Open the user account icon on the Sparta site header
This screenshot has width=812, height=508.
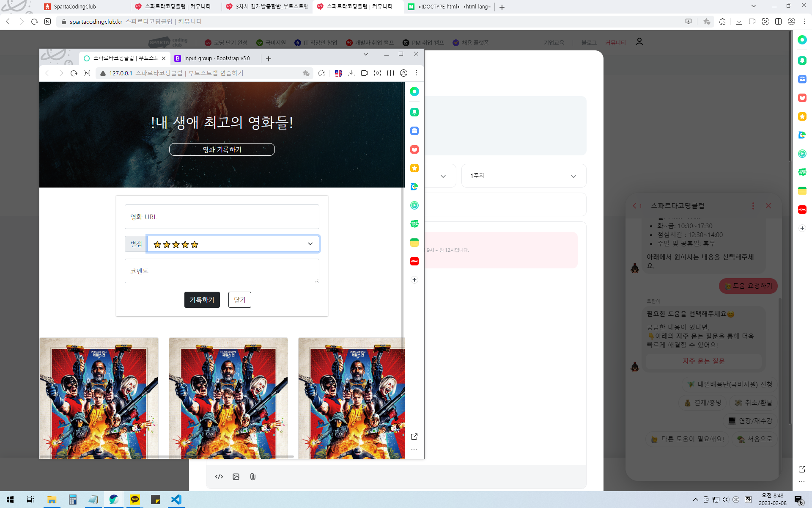[639, 41]
